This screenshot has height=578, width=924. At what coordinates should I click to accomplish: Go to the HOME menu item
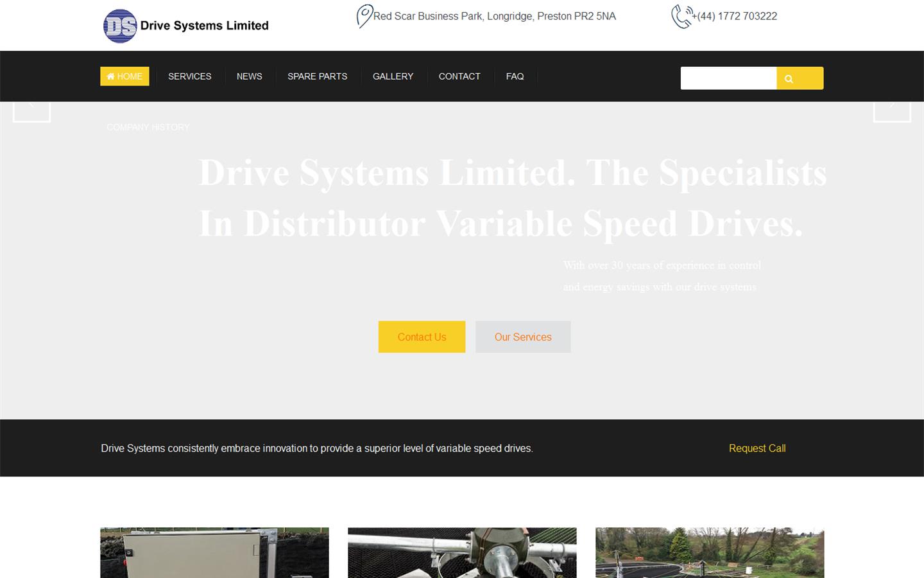[124, 76]
